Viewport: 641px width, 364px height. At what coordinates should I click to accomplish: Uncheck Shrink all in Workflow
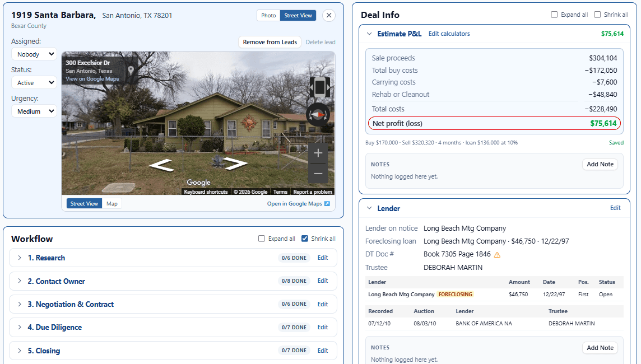(305, 239)
